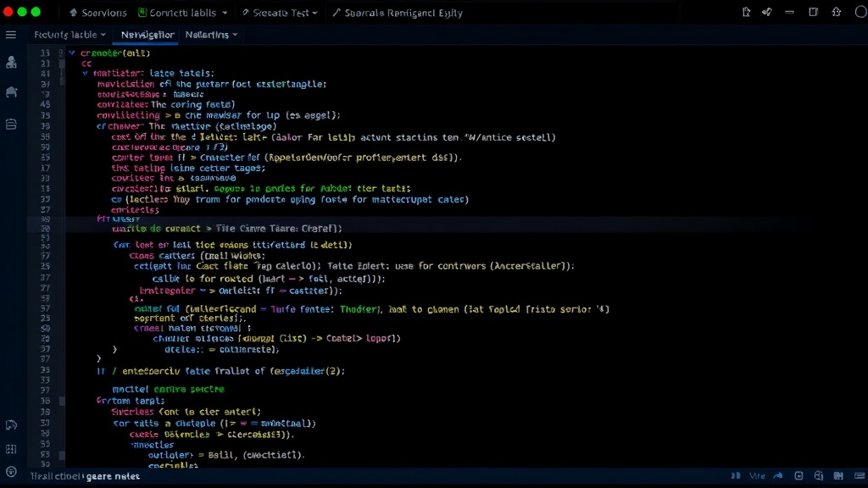Open the Sreeatb Test dropdown

[280, 12]
